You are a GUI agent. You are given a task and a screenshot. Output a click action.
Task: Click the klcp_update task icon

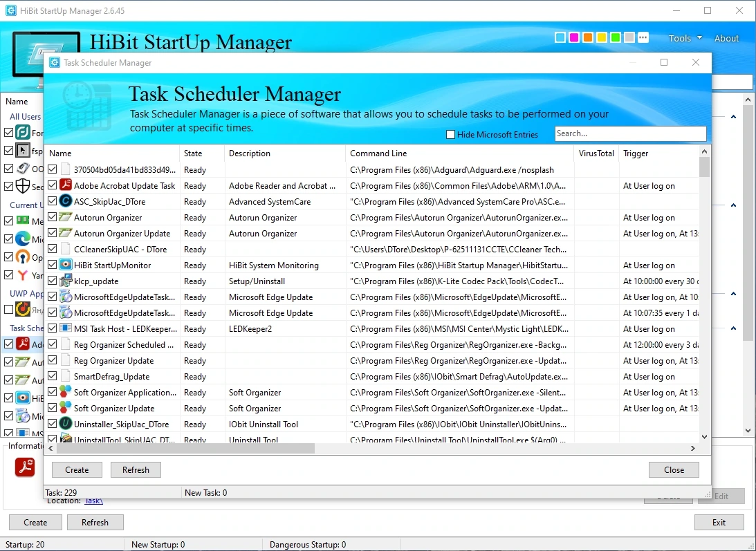[66, 281]
